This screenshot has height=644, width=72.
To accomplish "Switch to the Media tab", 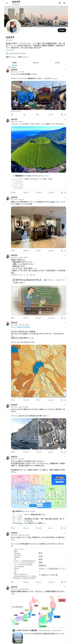I will 57,63.
